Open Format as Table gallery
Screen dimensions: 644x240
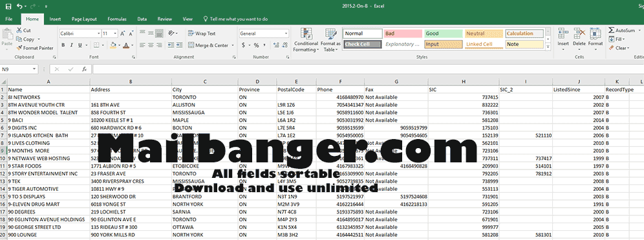330,40
